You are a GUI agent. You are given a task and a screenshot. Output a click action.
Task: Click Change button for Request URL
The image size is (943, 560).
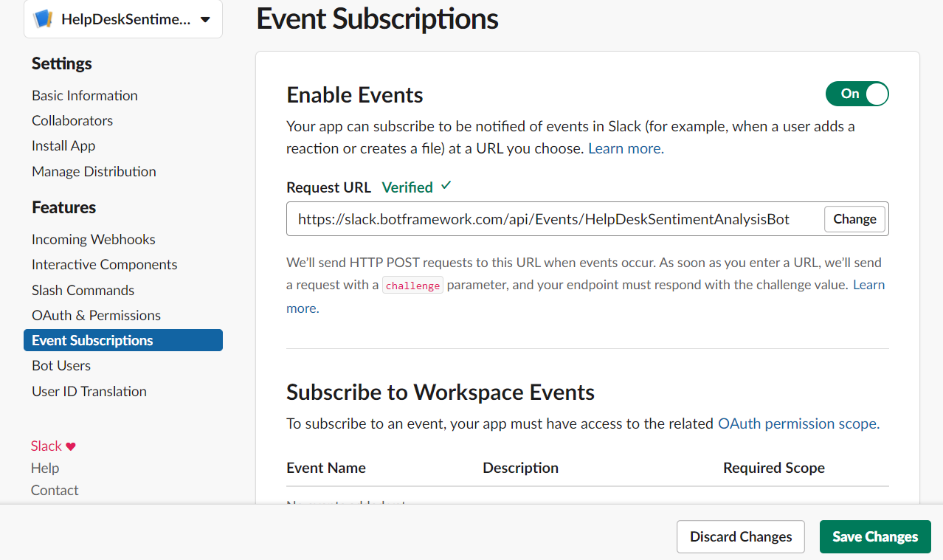(x=854, y=219)
